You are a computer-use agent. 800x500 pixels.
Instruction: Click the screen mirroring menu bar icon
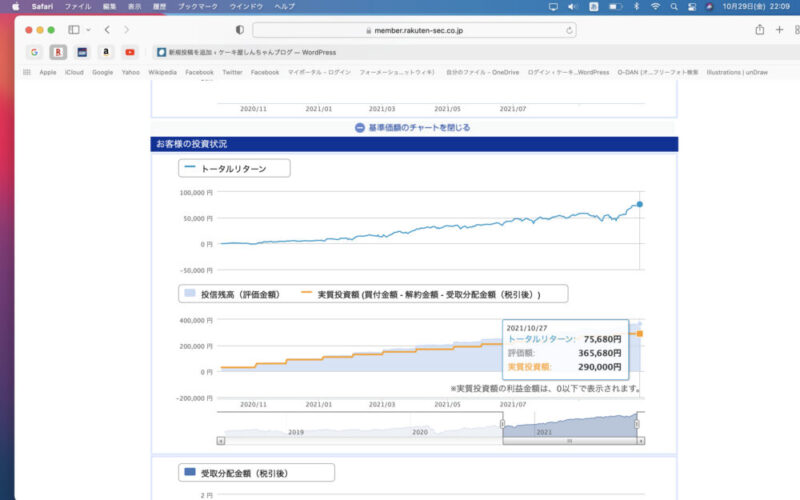click(553, 7)
